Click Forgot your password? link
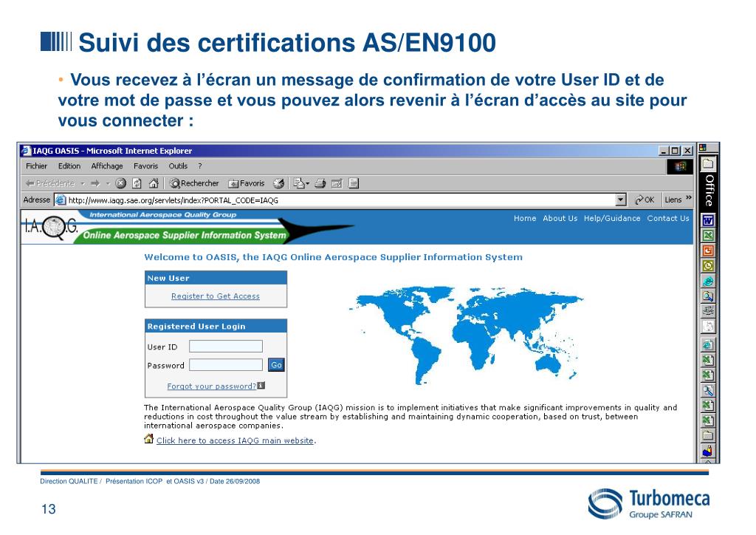The image size is (756, 535). click(212, 386)
